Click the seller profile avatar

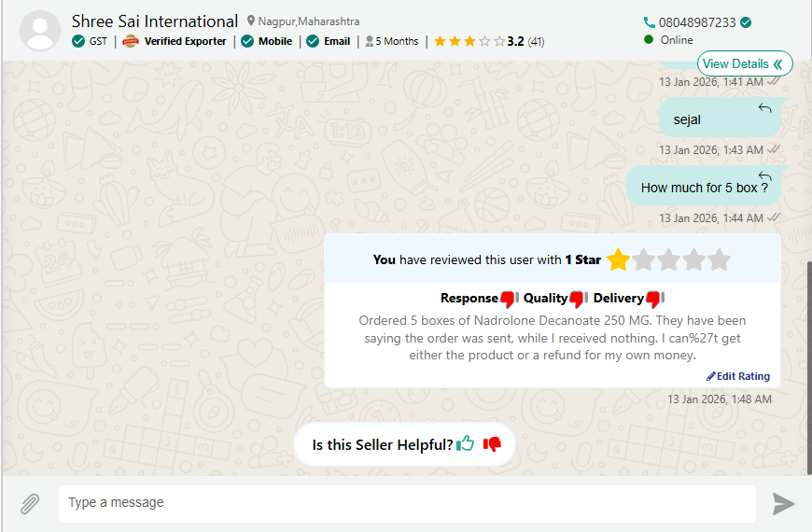click(x=40, y=30)
